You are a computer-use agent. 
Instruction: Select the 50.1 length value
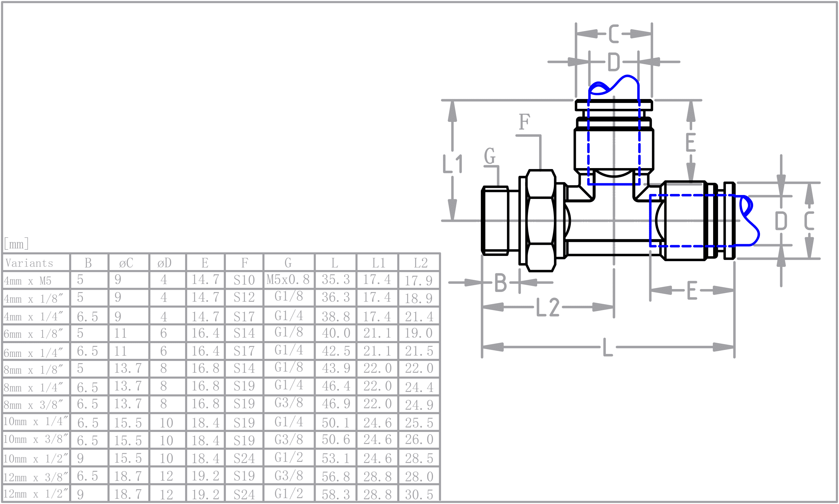336,423
